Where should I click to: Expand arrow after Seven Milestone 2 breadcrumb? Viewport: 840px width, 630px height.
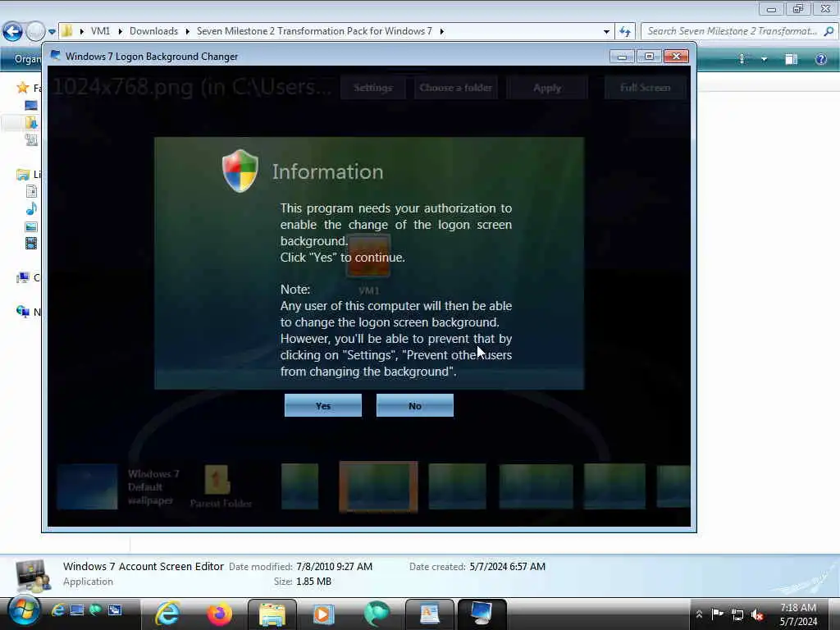pos(442,31)
